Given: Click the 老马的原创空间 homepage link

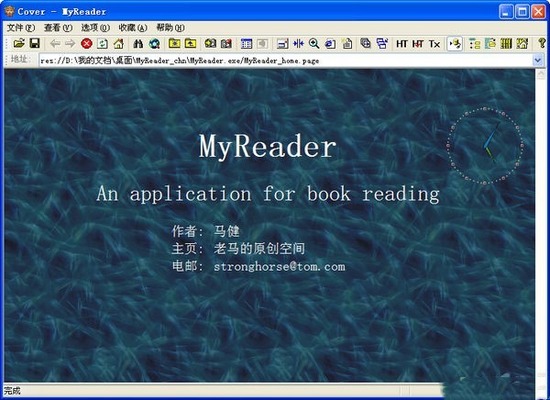Looking at the screenshot, I should point(259,248).
